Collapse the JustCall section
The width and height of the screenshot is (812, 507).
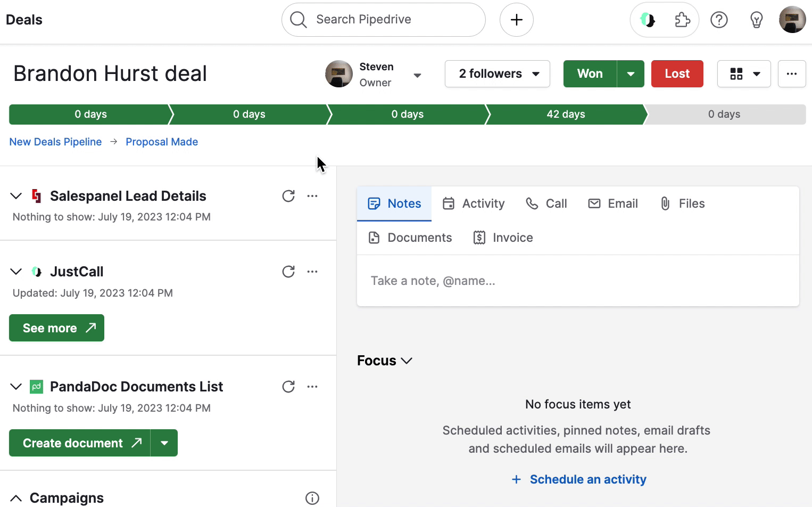click(16, 272)
